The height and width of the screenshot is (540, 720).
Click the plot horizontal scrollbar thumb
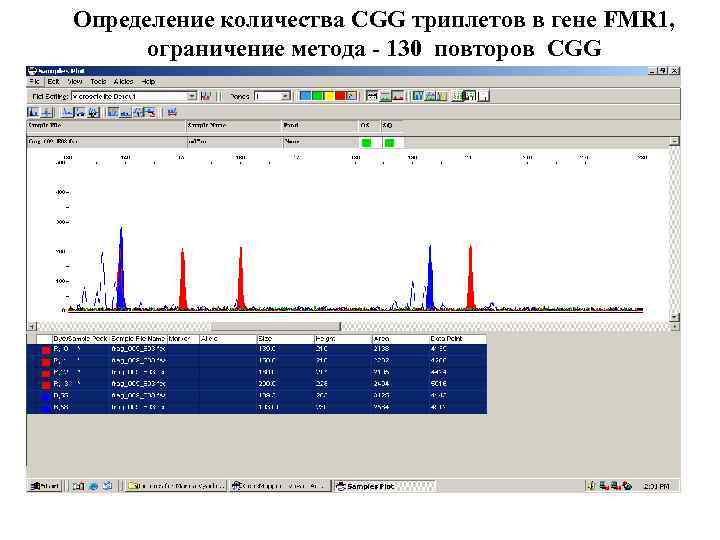pos(276,326)
